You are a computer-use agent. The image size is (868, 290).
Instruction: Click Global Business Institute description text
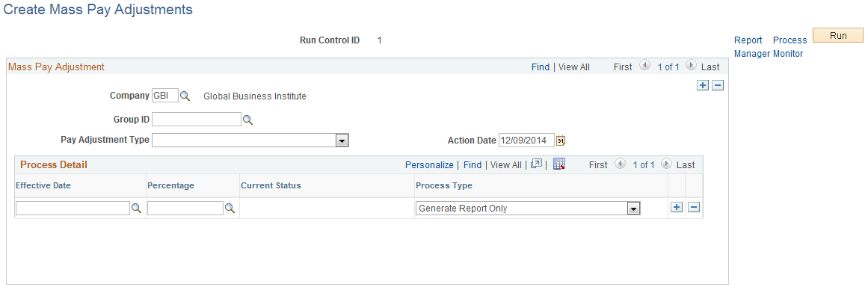point(255,96)
